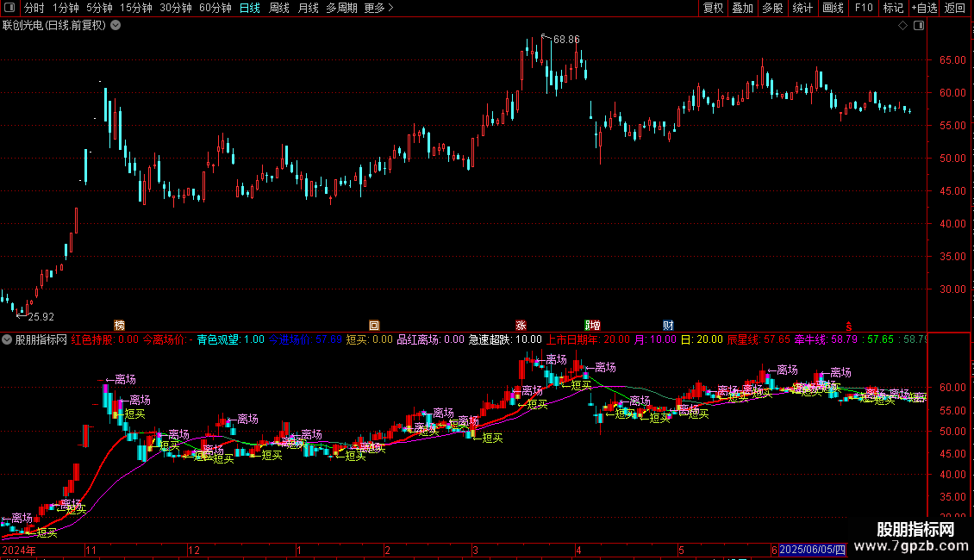Open the 榜 ranking marker on chart
974x560 pixels.
point(119,326)
